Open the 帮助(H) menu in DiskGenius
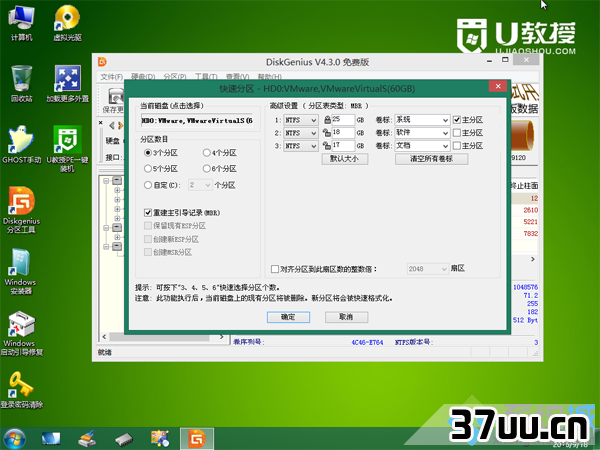Image resolution: width=600 pixels, height=450 pixels. [x=269, y=77]
